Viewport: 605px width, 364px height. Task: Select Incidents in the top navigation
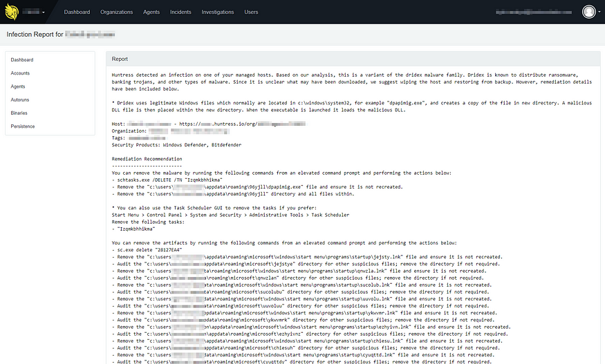click(x=180, y=12)
